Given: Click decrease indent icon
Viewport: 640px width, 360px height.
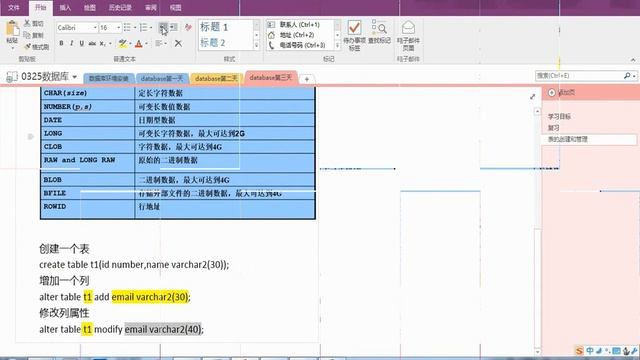Looking at the screenshot, I should tap(163, 27).
